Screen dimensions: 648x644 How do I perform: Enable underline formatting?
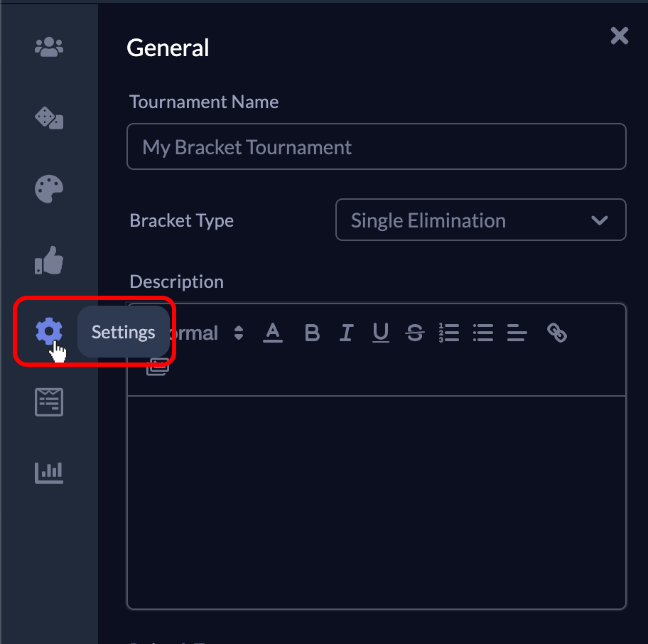click(381, 332)
